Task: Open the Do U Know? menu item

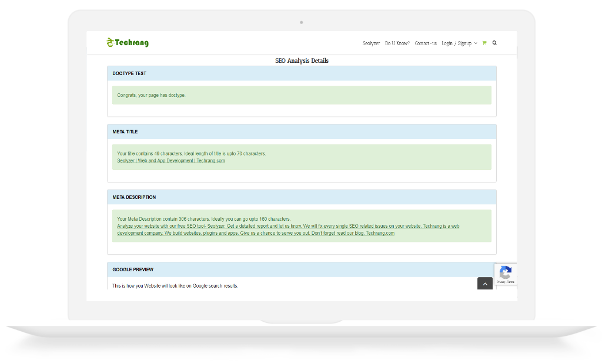Action: (x=397, y=43)
